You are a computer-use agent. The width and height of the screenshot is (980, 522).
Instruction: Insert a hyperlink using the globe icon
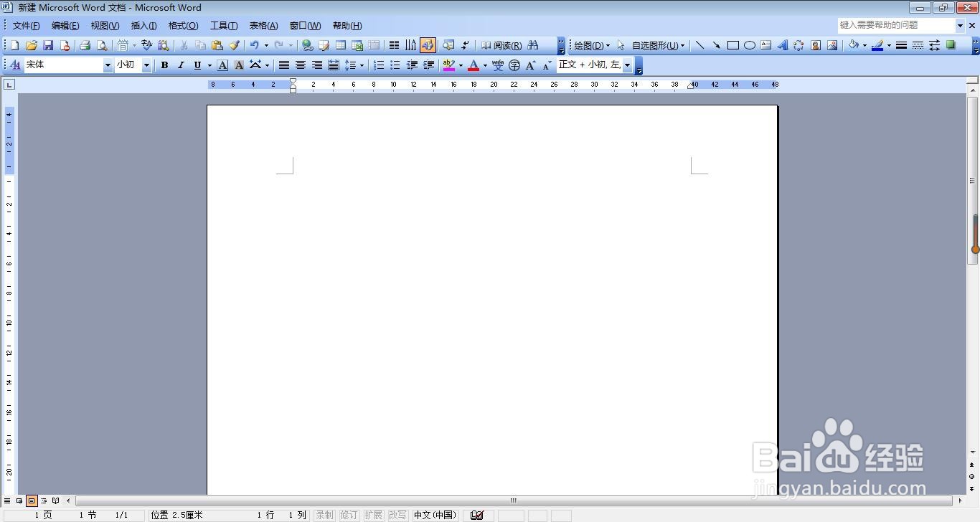pyautogui.click(x=307, y=45)
